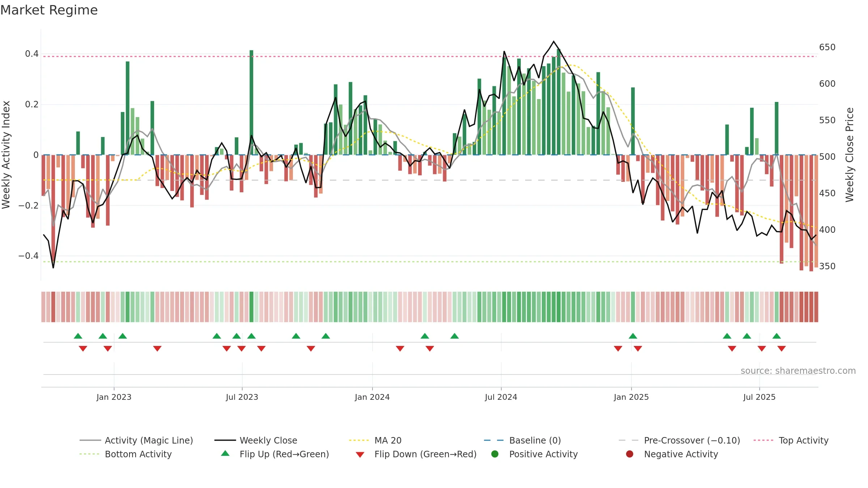868x488 pixels.
Task: Click the Activity (Magic Line) legend entry
Action: pos(136,440)
